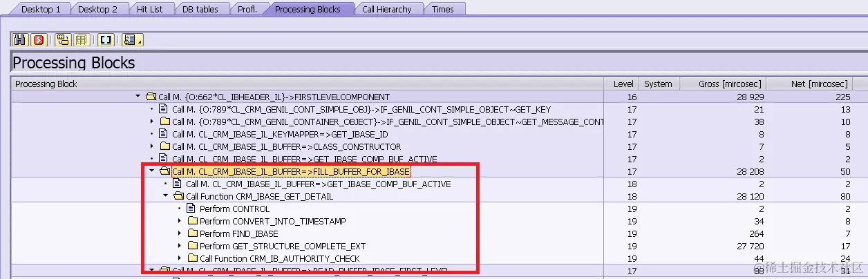Collapse the FIRSTLEVELCOMPONENT node

tap(138, 97)
